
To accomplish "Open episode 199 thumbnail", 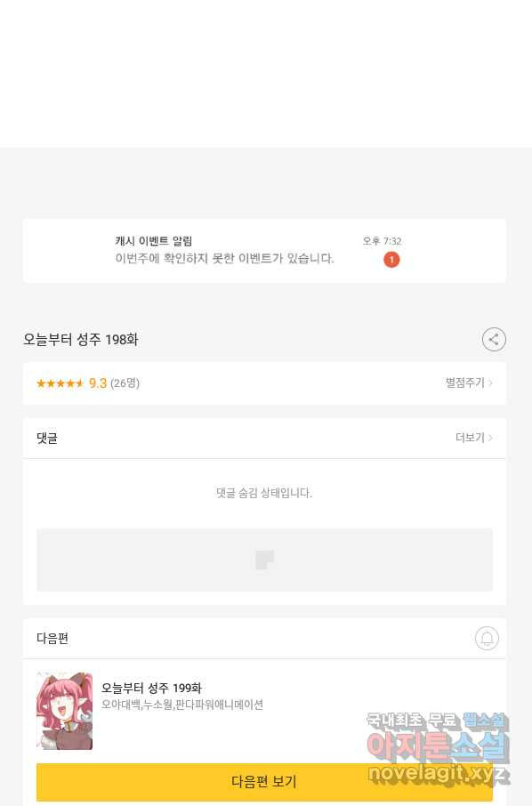I will 65,711.
